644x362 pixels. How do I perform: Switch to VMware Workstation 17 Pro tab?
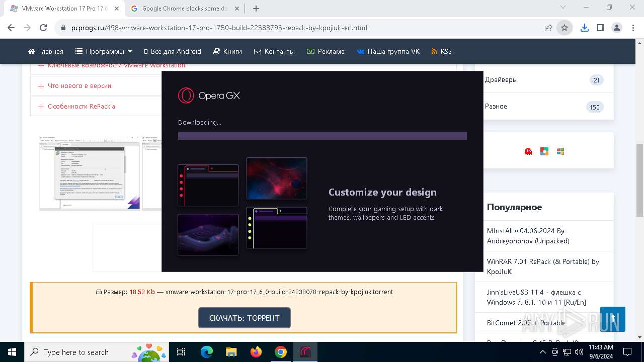click(64, 8)
